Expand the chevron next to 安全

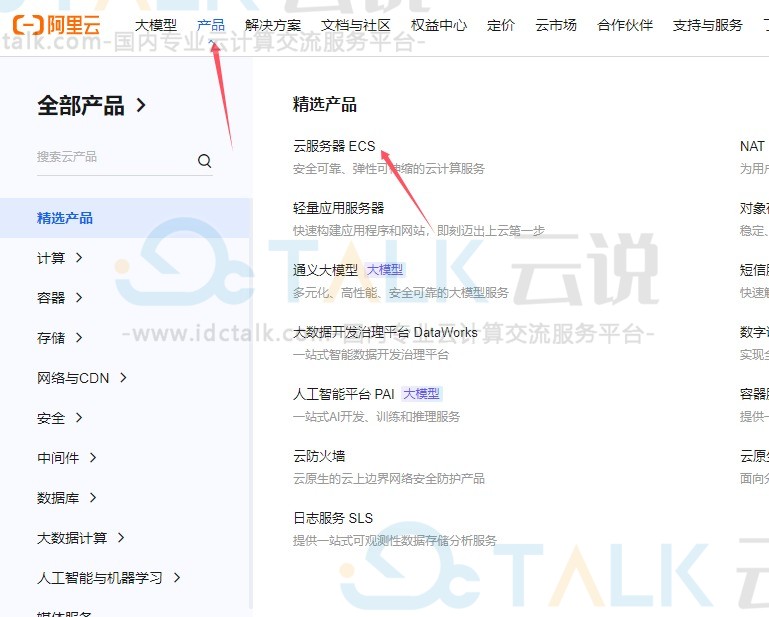[79, 418]
